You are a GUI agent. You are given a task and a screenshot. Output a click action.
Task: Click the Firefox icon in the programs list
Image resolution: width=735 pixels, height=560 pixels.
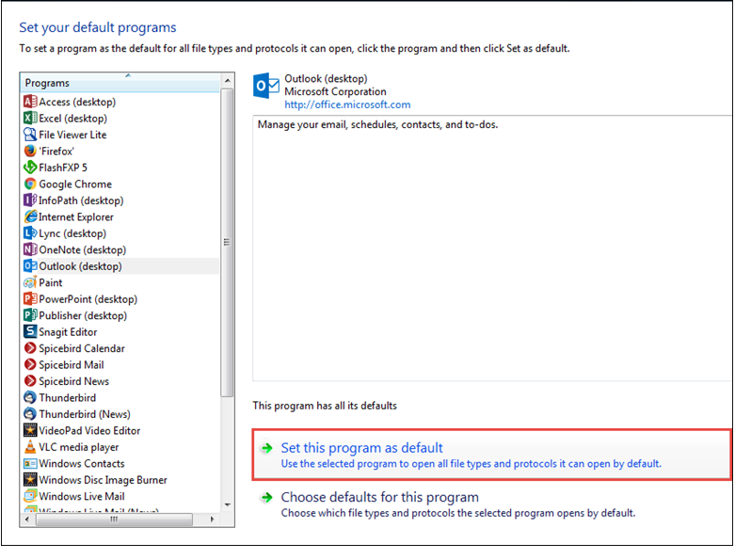(x=30, y=151)
